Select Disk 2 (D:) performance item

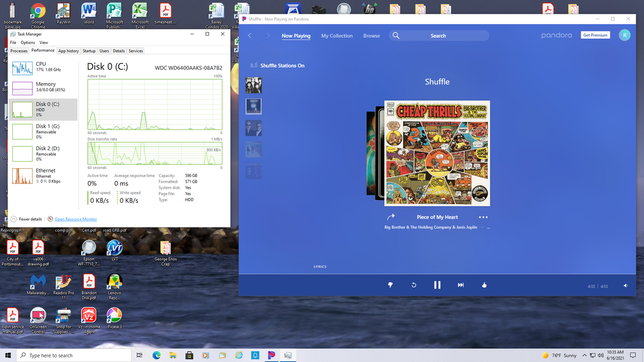pyautogui.click(x=43, y=153)
